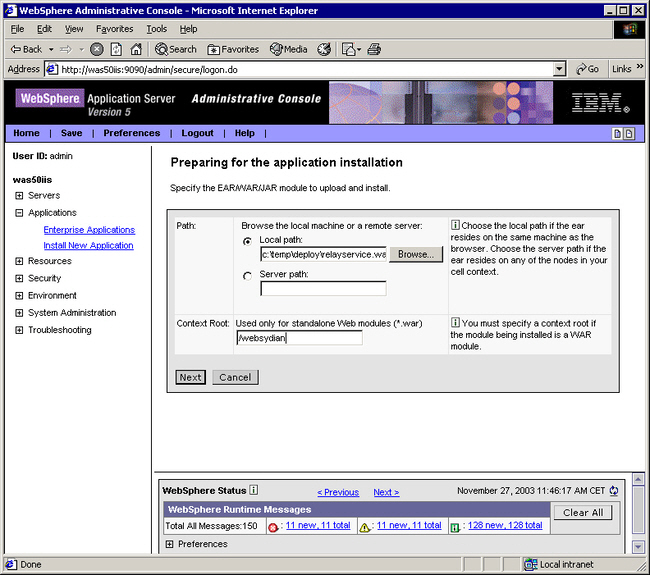Expand the Troubleshooting tree node

pos(19,330)
